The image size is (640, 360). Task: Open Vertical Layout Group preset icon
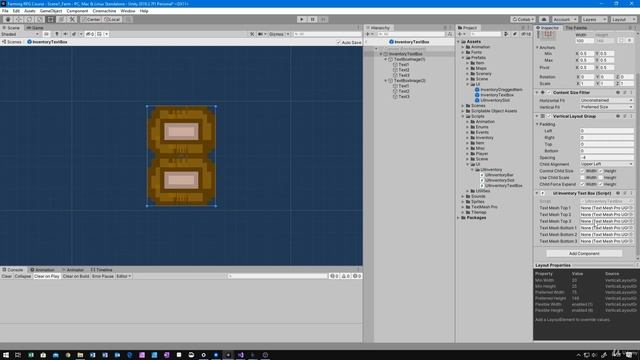tap(624, 116)
